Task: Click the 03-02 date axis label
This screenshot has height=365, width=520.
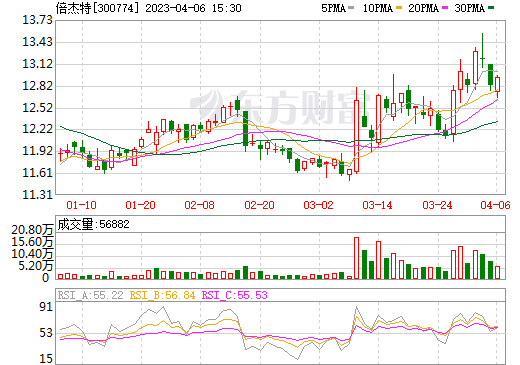Action: [318, 205]
